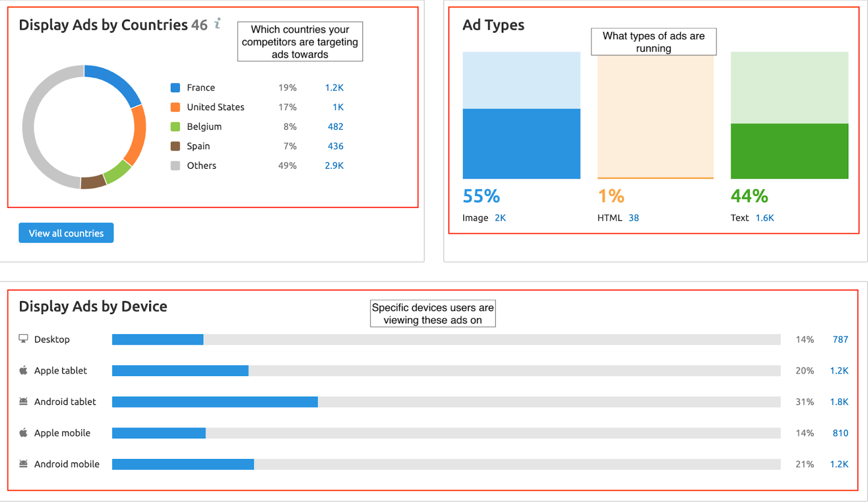
Task: Click the Android mobile robot icon
Action: (x=23, y=464)
